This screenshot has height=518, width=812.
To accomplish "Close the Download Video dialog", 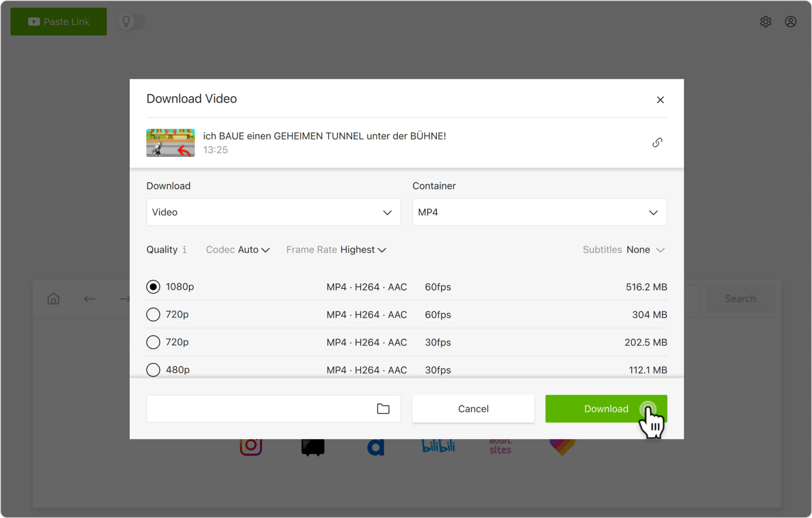I will coord(660,100).
